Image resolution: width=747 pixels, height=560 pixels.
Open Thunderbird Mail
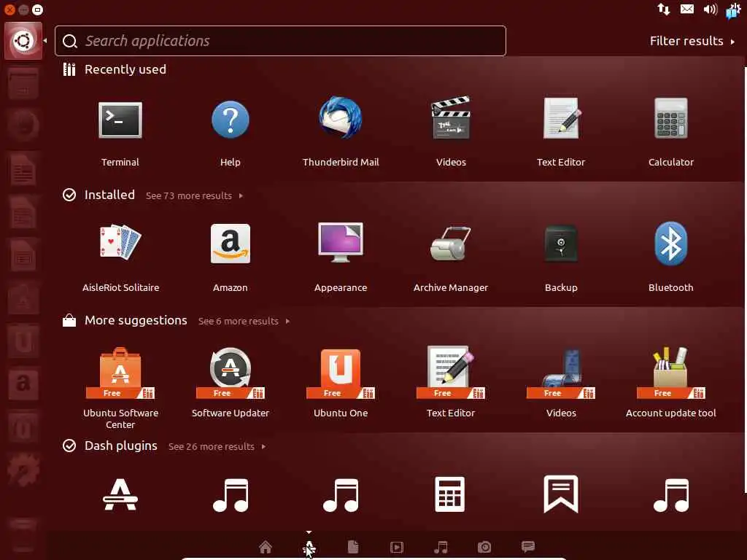pyautogui.click(x=341, y=117)
